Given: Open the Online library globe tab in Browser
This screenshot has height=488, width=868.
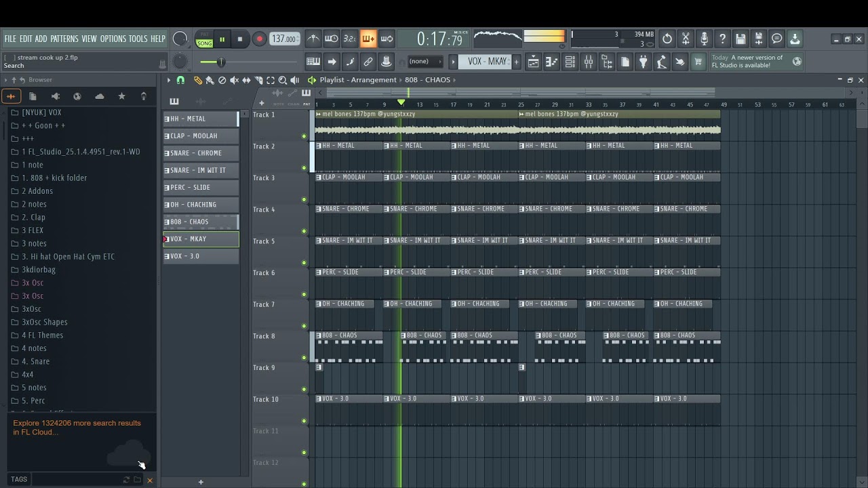Looking at the screenshot, I should coord(77,96).
